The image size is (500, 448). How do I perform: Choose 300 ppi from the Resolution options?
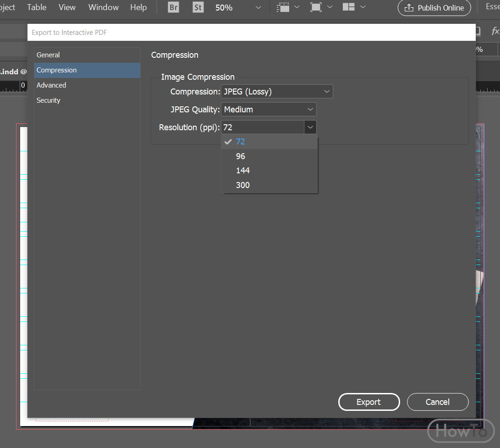point(242,185)
